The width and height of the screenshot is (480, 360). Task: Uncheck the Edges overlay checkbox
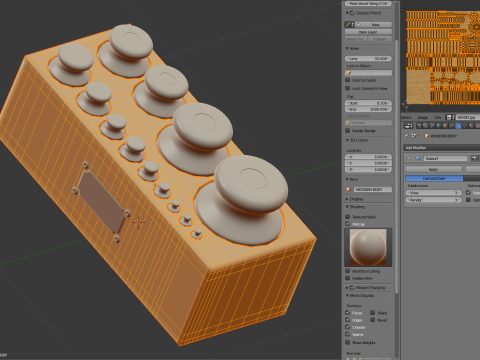(x=348, y=320)
